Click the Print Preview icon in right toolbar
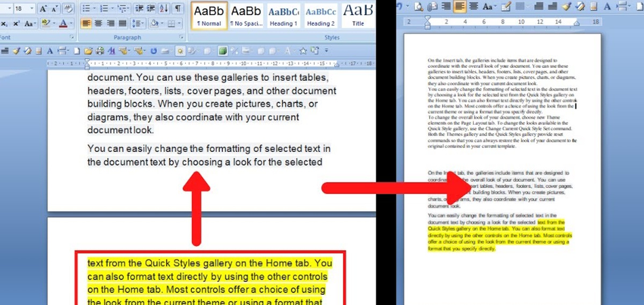Image resolution: width=644 pixels, height=305 pixels. (418, 6)
